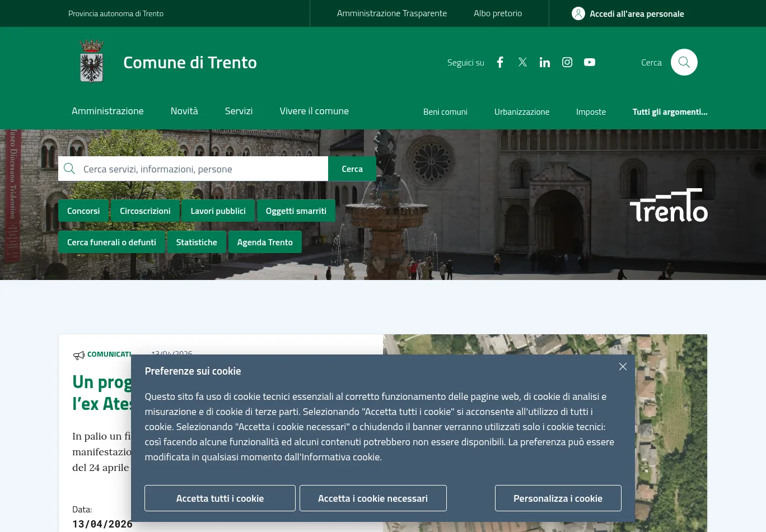
Task: Click the Comune di Trento coat of arms
Action: 92,62
